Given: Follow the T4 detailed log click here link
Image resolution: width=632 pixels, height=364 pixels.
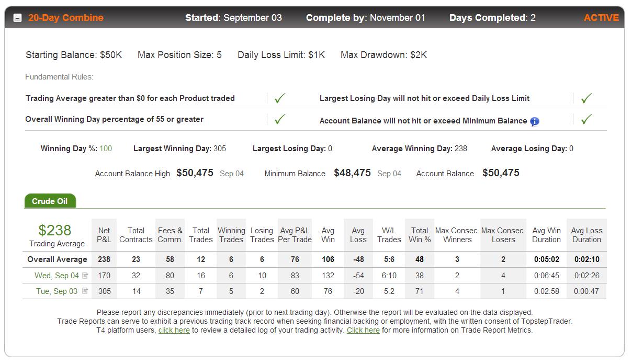Looking at the screenshot, I should point(174,331).
